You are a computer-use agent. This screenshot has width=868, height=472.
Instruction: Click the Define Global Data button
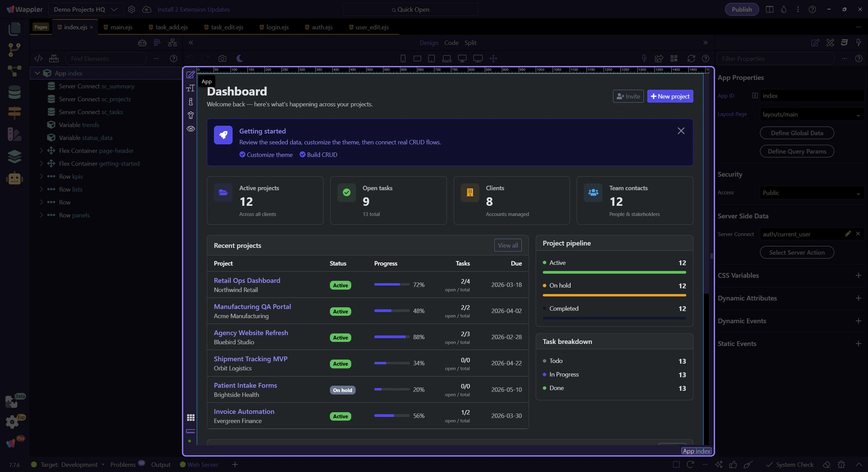[x=797, y=133]
